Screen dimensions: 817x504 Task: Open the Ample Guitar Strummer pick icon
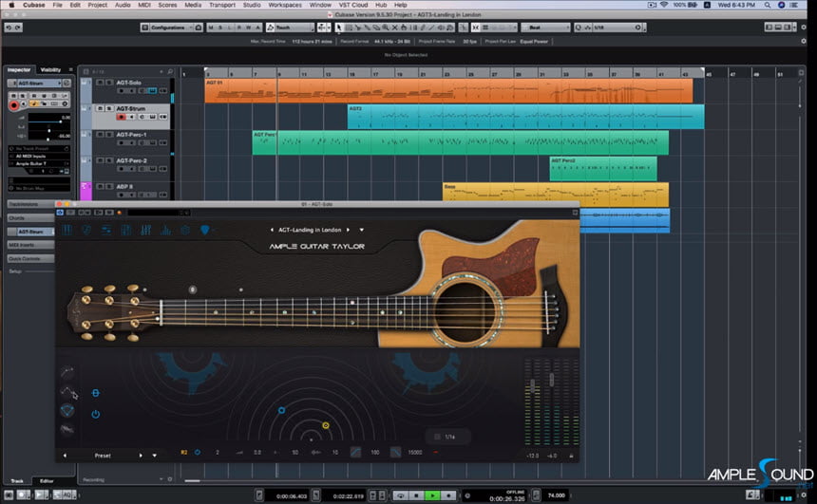(x=205, y=230)
